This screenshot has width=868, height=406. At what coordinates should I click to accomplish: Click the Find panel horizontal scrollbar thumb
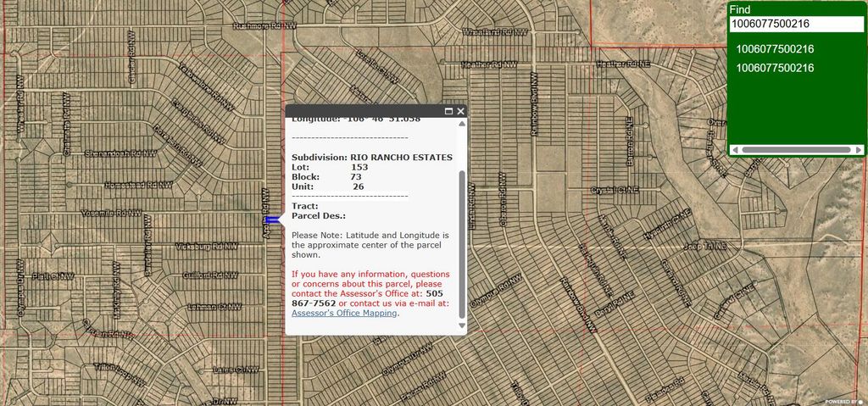pyautogui.click(x=795, y=149)
